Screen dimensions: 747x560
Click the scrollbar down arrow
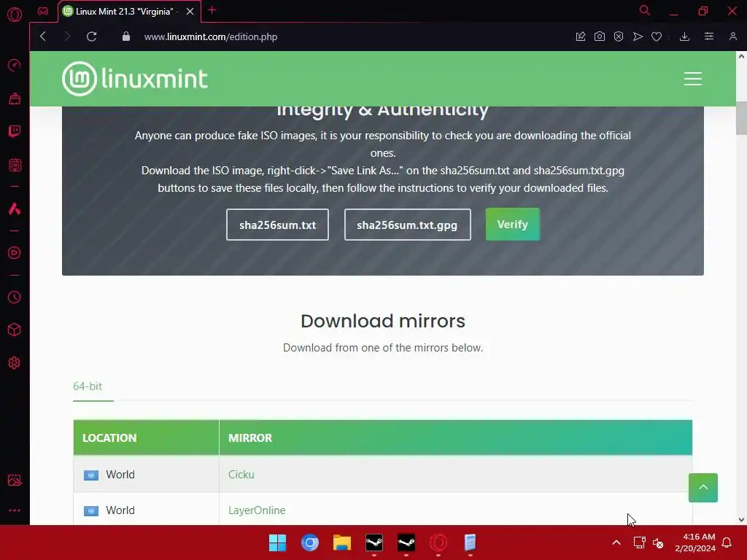[741, 519]
